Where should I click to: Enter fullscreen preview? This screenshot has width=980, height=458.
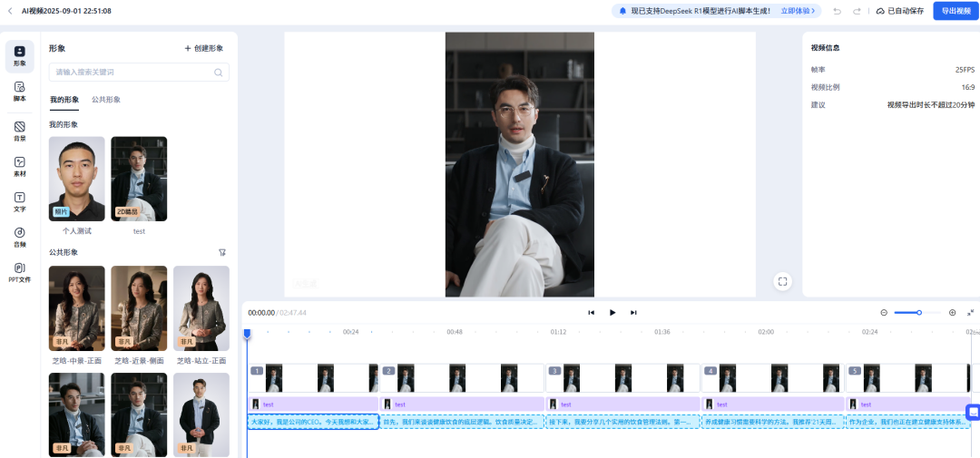pos(782,281)
